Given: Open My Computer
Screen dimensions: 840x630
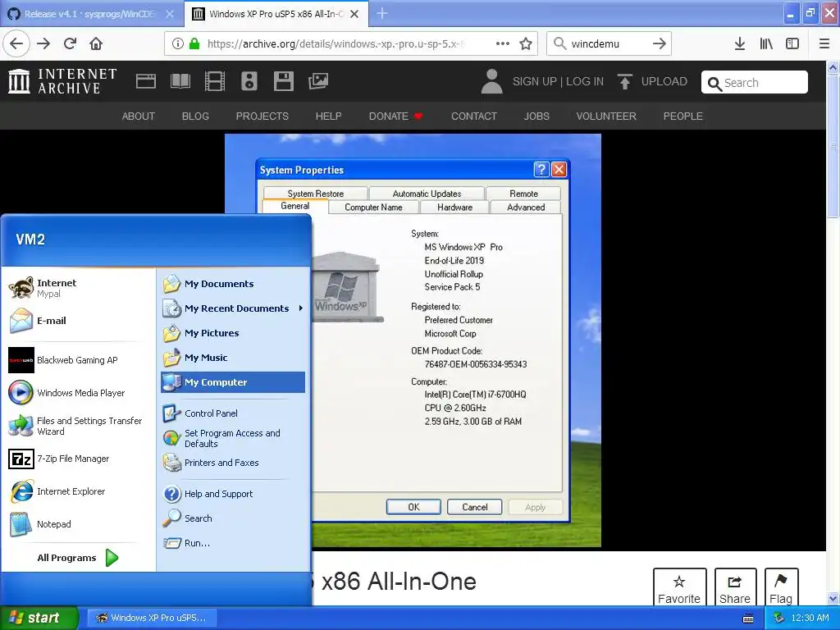Looking at the screenshot, I should [233, 382].
